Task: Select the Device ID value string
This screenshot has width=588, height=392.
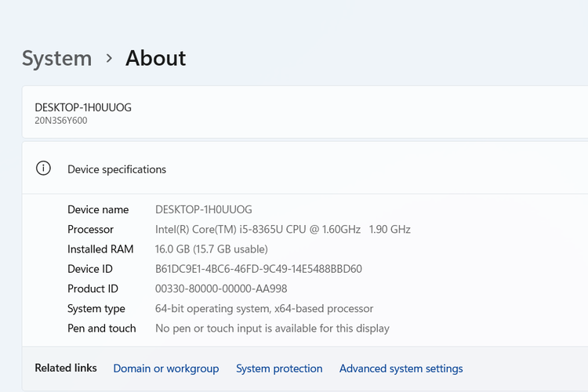Action: tap(259, 269)
